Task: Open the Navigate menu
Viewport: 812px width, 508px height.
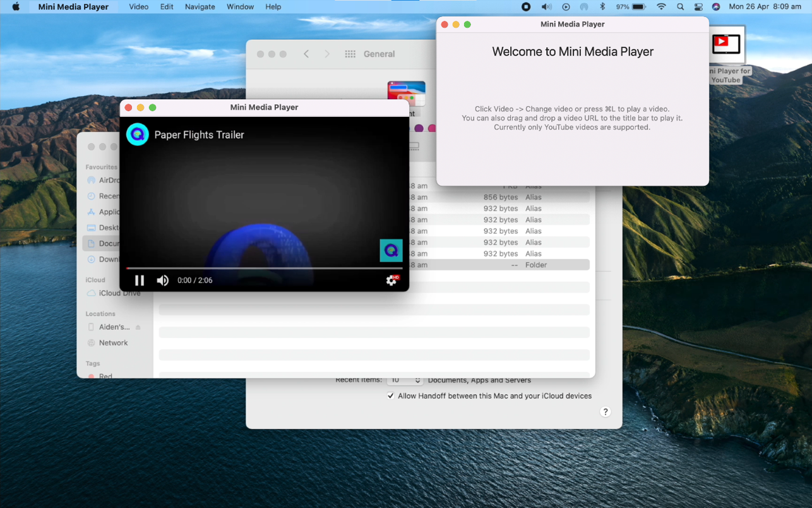Action: coord(200,7)
